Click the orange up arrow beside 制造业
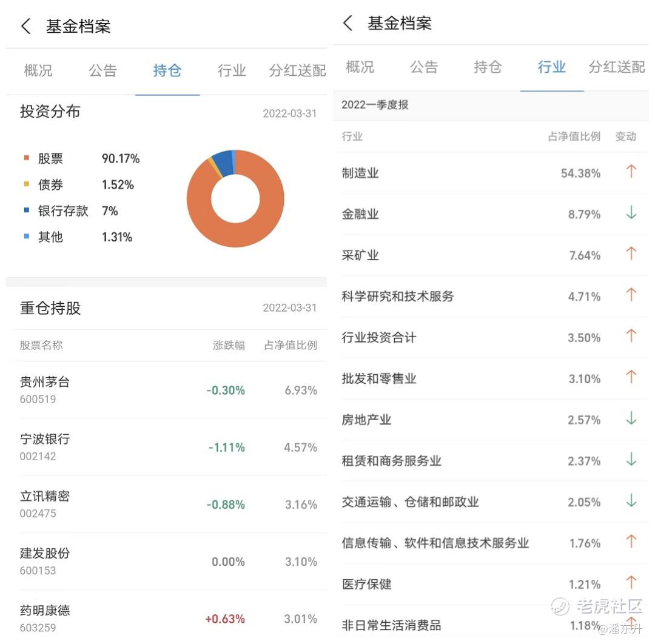The width and height of the screenshot is (655, 644). [631, 171]
